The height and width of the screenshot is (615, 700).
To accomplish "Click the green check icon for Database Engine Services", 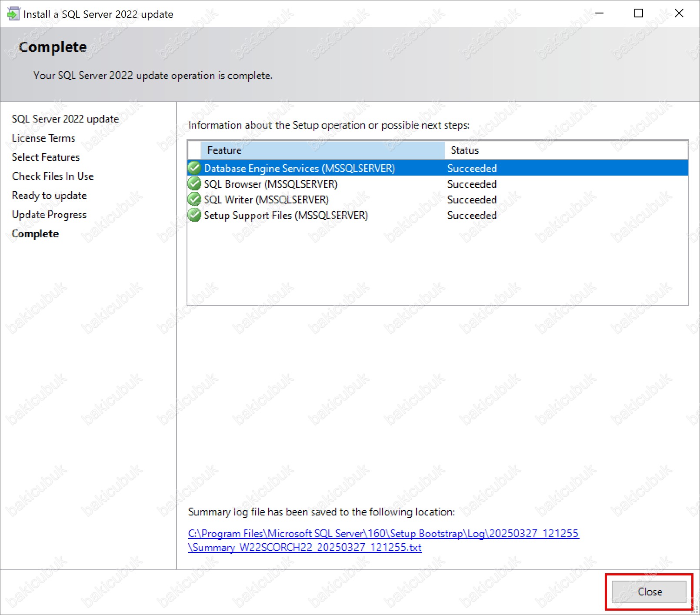I will pos(194,168).
